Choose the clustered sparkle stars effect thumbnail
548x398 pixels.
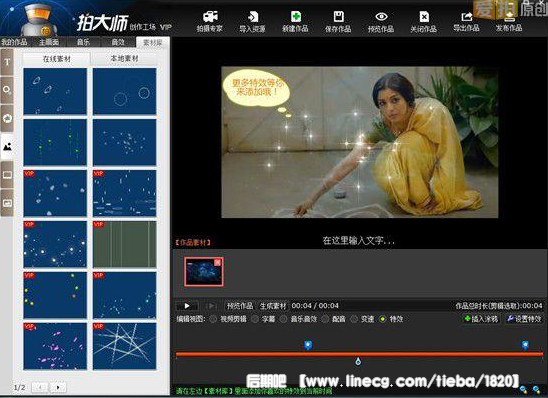click(124, 142)
